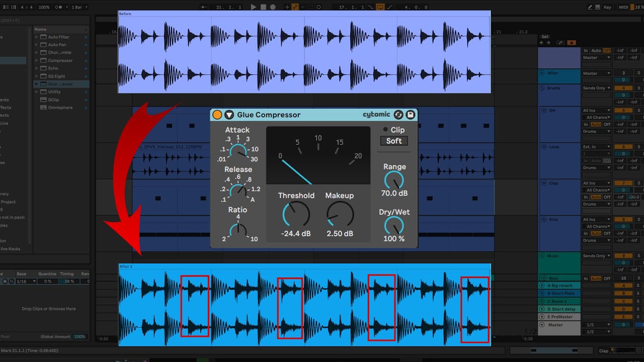The height and width of the screenshot is (362, 644).
Task: Toggle A Big reverb return activator
Action: pyautogui.click(x=623, y=286)
